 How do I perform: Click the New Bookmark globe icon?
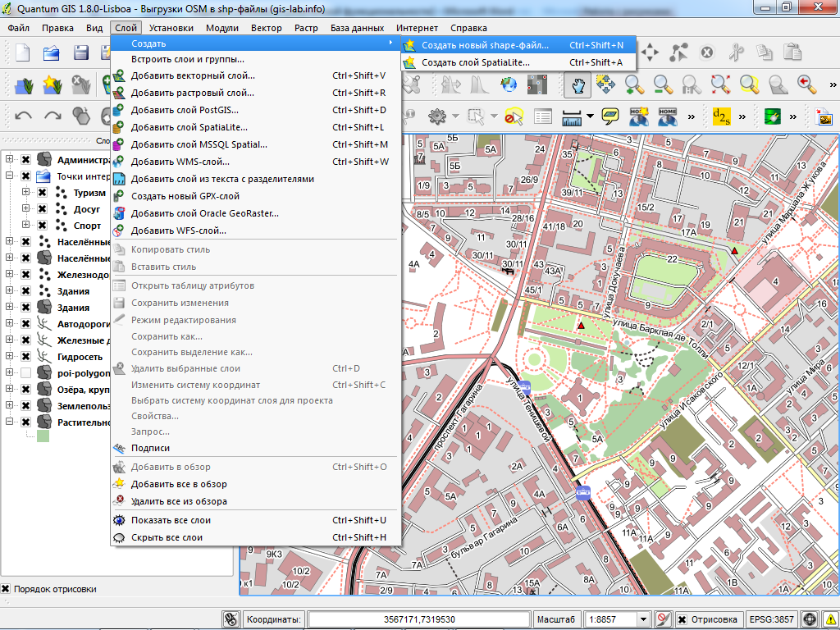point(638,116)
